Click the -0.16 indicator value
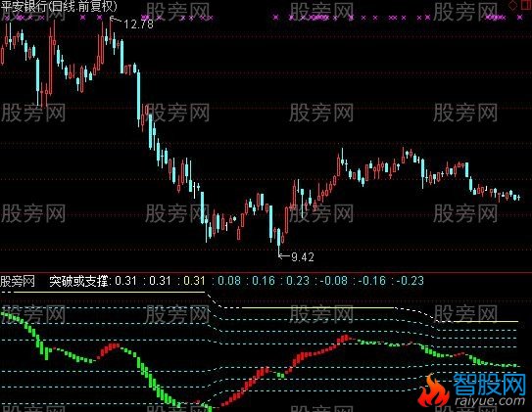 click(x=372, y=281)
